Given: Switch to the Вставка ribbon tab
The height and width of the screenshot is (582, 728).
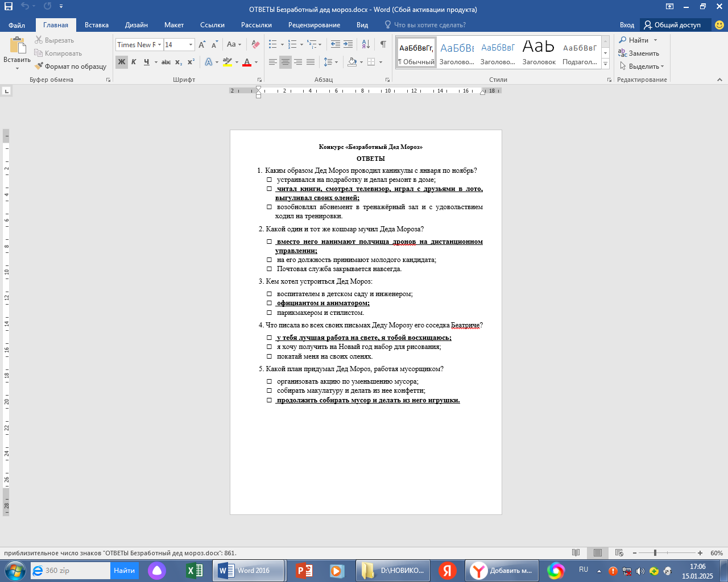Looking at the screenshot, I should point(96,25).
